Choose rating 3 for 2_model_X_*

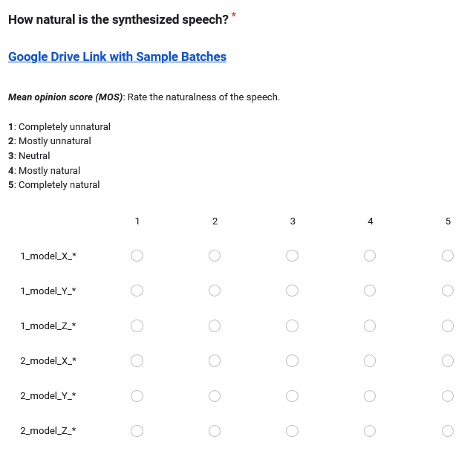tap(293, 360)
